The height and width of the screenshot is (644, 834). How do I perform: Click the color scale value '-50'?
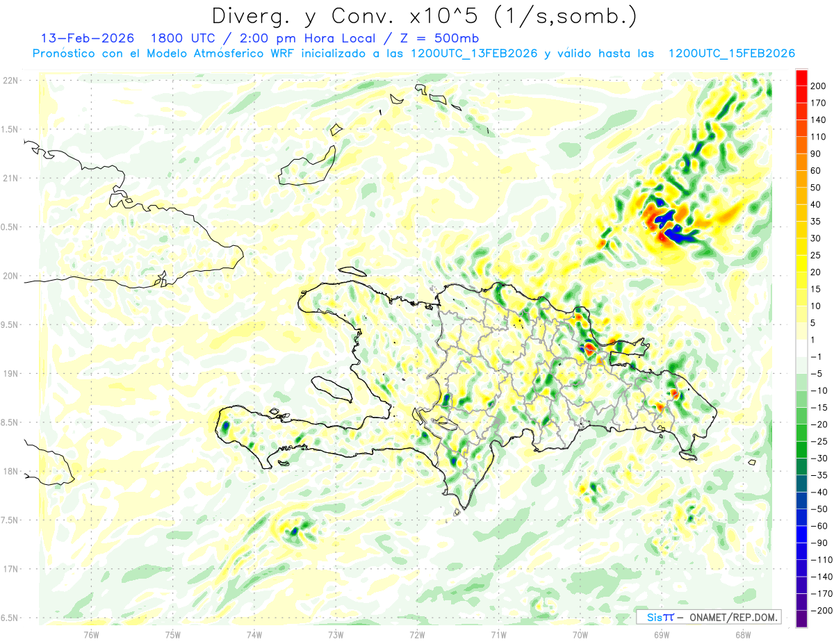(819, 509)
